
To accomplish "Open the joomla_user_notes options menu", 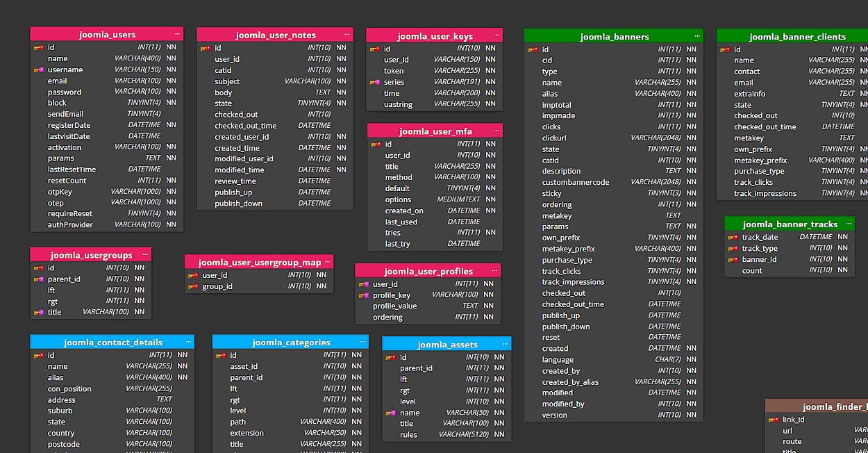I will [347, 35].
